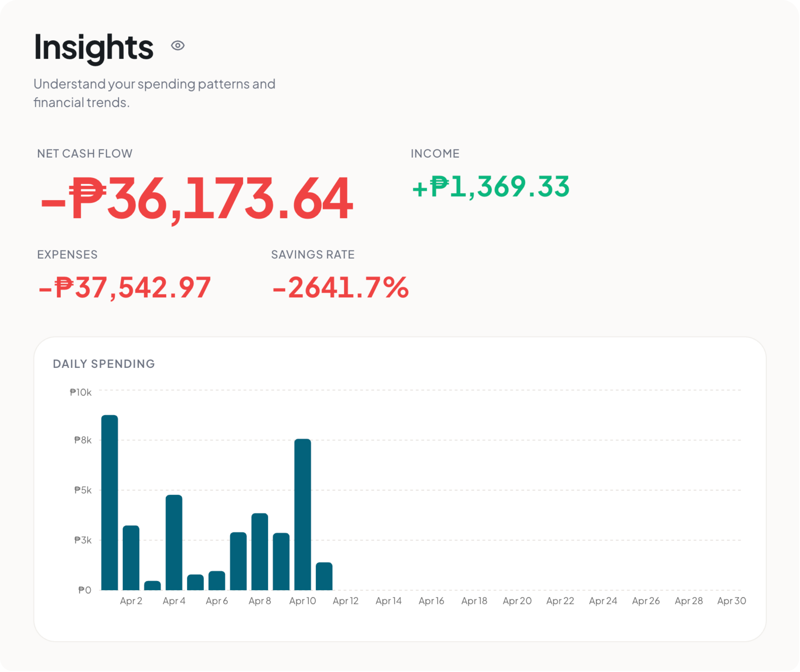Image resolution: width=800 pixels, height=672 pixels.
Task: Click the Savings Rate value -2641.7%
Action: click(x=341, y=288)
